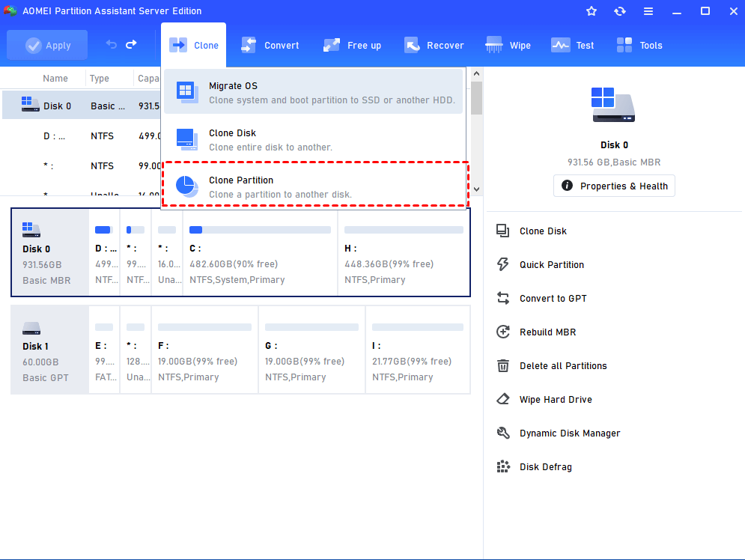Screen dimensions: 745x560
Task: Click the Clone Disk monitor icon in dropdown
Action: 186,139
